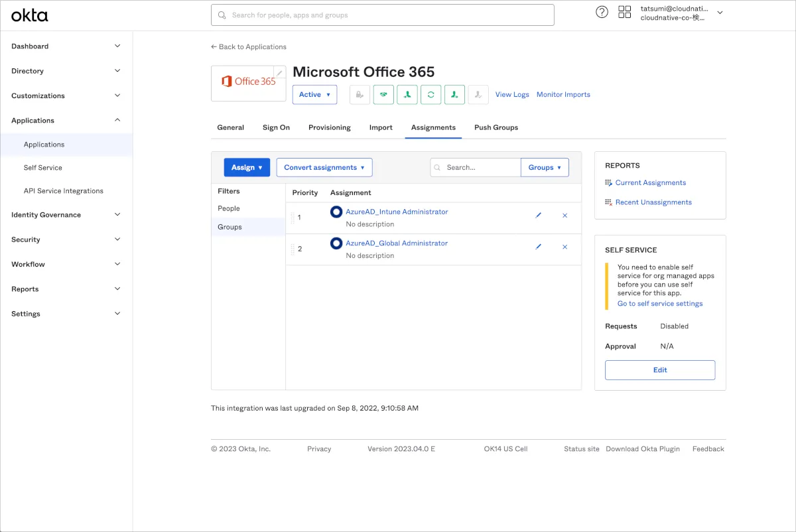Edit the Office 365 logo pencil icon

click(279, 73)
